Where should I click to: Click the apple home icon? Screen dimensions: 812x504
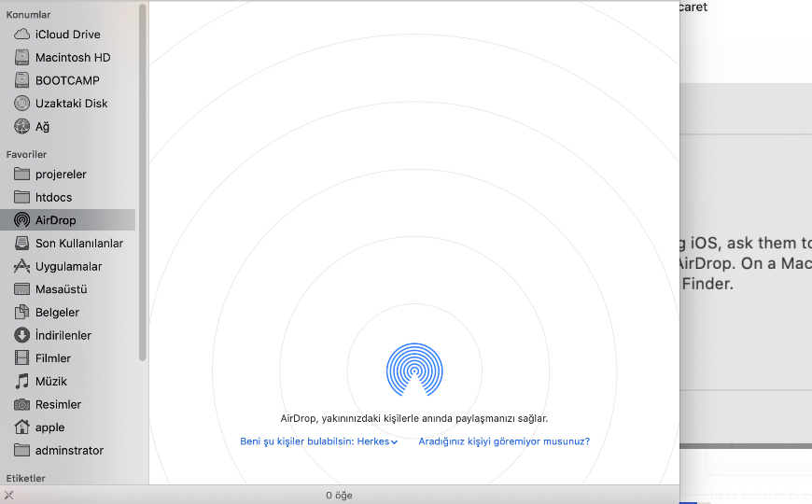(21, 427)
